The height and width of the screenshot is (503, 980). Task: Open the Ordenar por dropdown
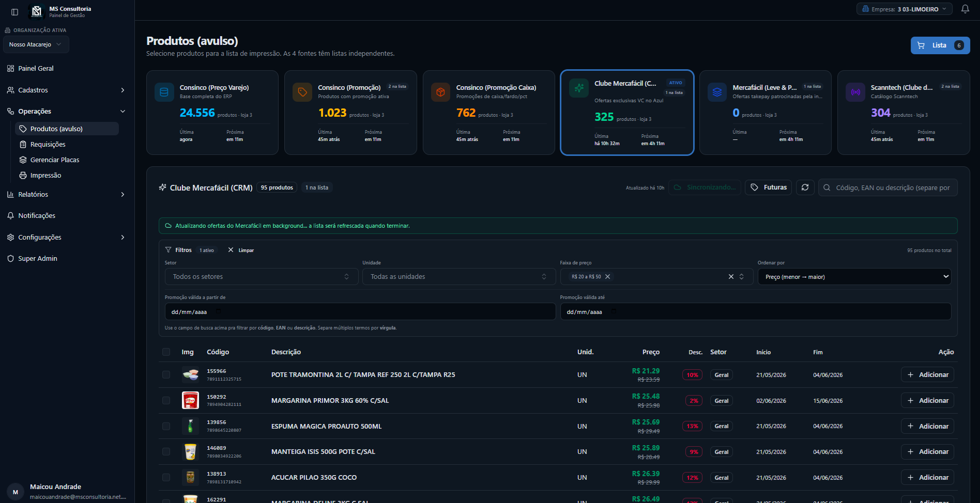click(x=854, y=277)
